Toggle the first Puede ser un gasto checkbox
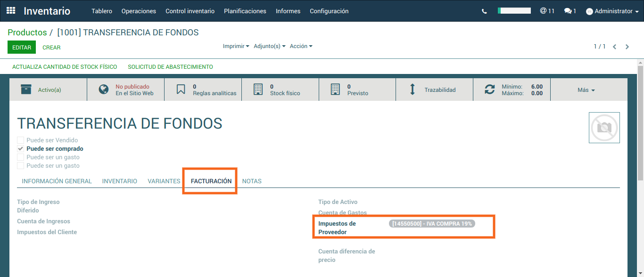 tap(20, 157)
